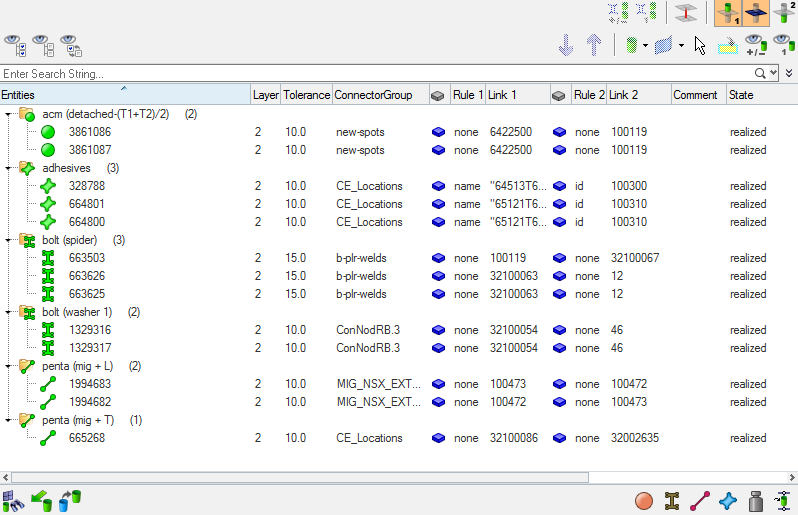
Task: Click the red sphere spot connector icon
Action: pyautogui.click(x=644, y=500)
